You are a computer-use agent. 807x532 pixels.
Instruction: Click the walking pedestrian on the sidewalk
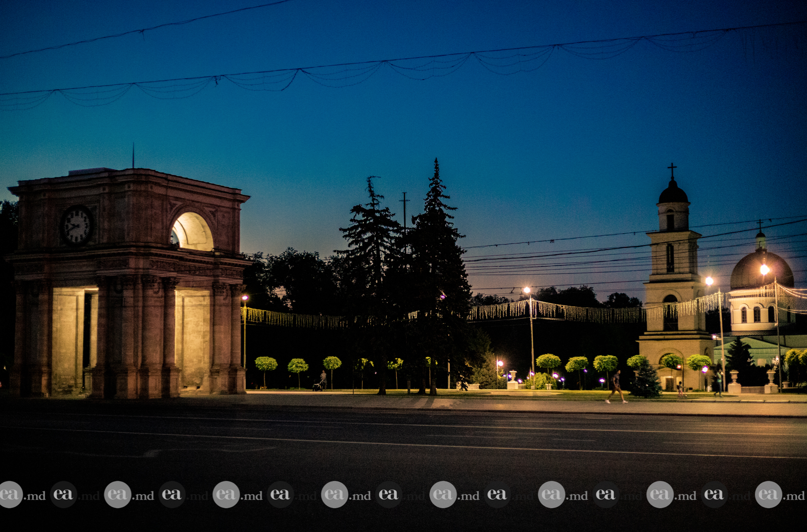(x=616, y=387)
